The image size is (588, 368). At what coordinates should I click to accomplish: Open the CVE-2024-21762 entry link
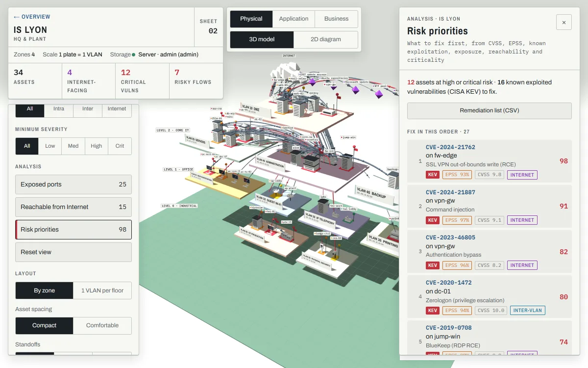click(x=450, y=147)
